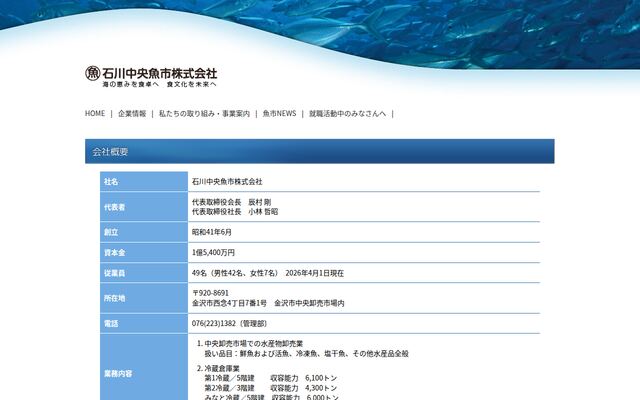The width and height of the screenshot is (640, 400).
Task: Select the 代表者 row label
Action: tap(114, 207)
